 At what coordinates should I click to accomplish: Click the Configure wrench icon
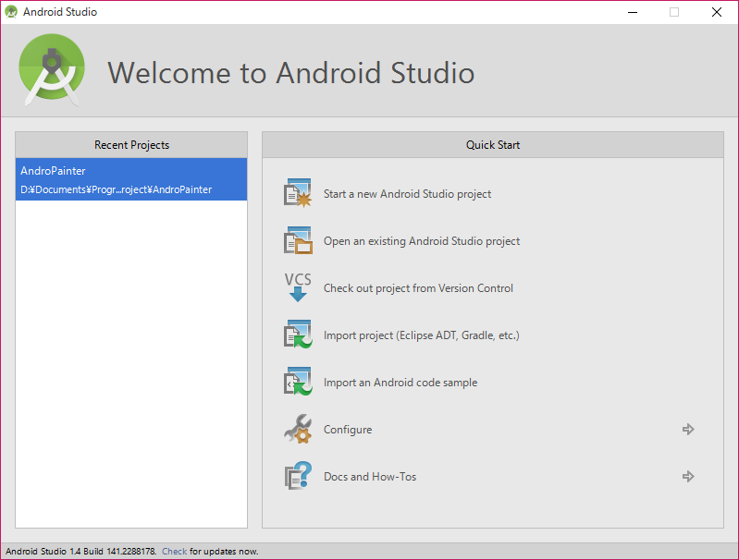[x=298, y=430]
